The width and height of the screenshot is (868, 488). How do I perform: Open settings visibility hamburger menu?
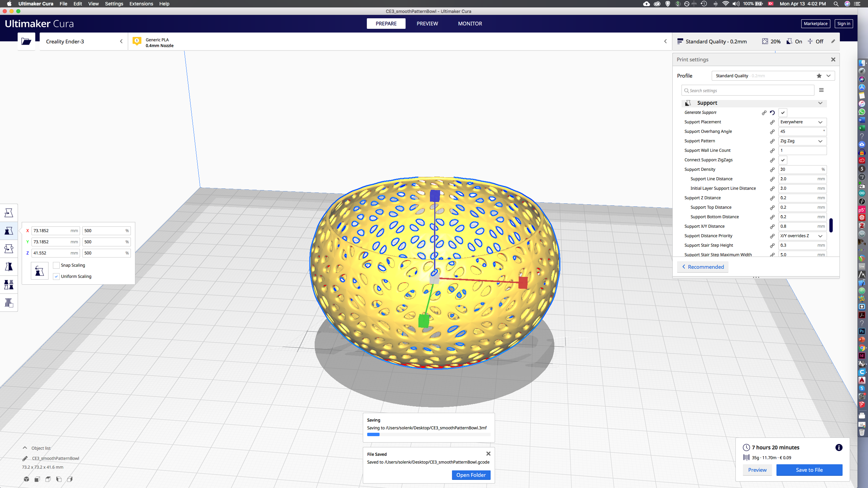821,90
